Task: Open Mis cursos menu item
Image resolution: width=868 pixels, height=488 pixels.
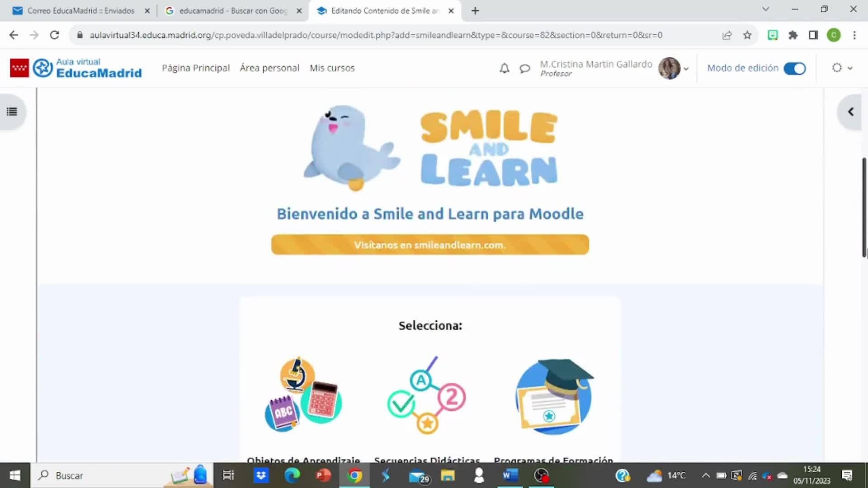Action: point(332,68)
